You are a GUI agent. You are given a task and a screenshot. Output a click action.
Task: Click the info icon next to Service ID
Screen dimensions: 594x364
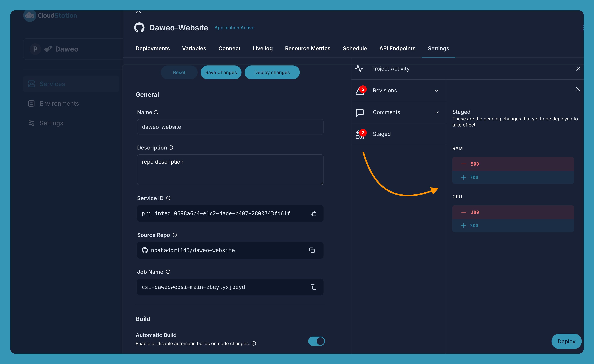tap(168, 198)
